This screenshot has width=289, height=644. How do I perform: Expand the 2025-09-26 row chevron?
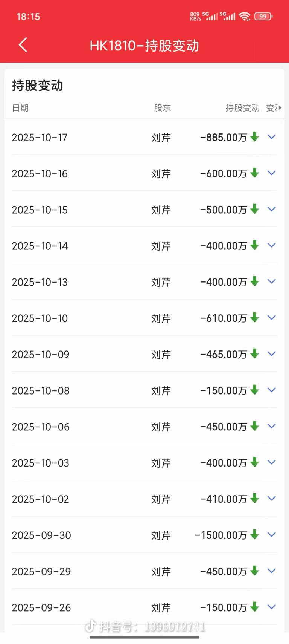[x=271, y=607]
